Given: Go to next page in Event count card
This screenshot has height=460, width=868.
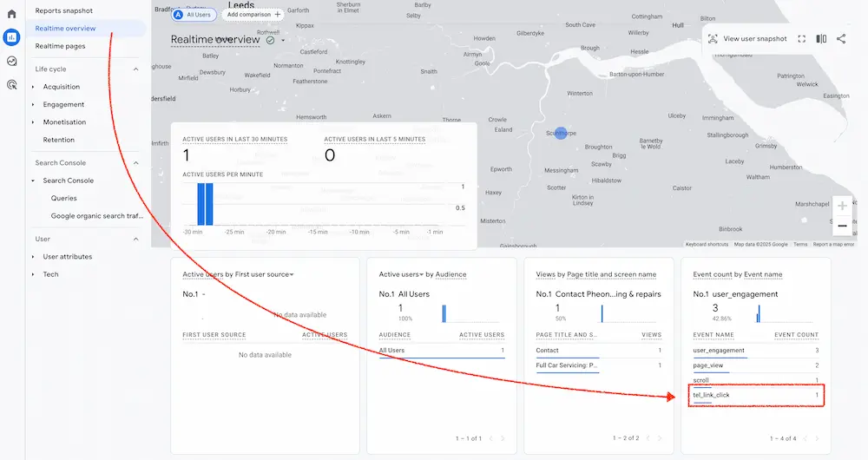Looking at the screenshot, I should pyautogui.click(x=817, y=438).
